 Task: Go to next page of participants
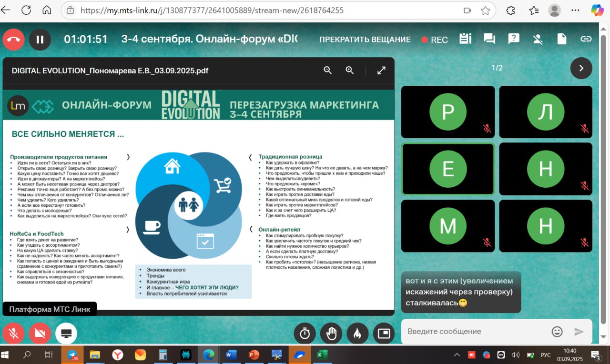[x=581, y=68]
